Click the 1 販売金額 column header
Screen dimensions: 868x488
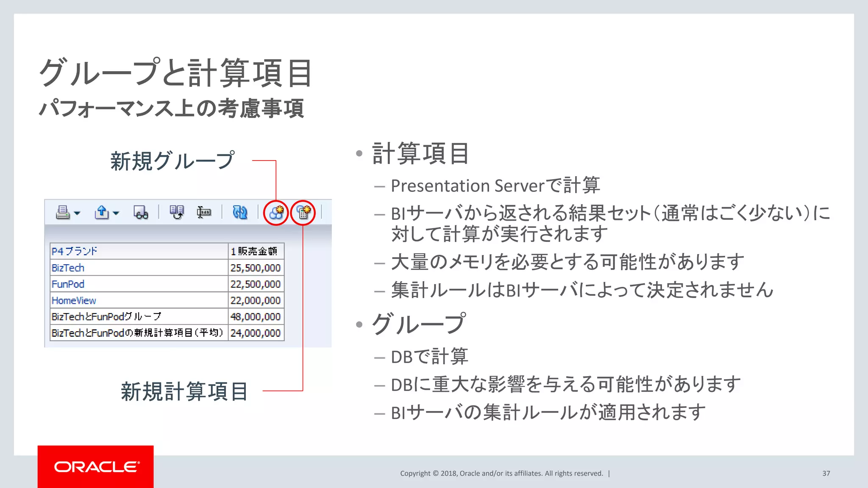pyautogui.click(x=256, y=251)
